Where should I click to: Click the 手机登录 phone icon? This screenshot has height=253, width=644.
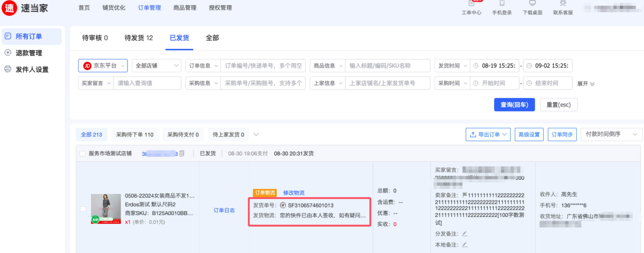[502, 4]
